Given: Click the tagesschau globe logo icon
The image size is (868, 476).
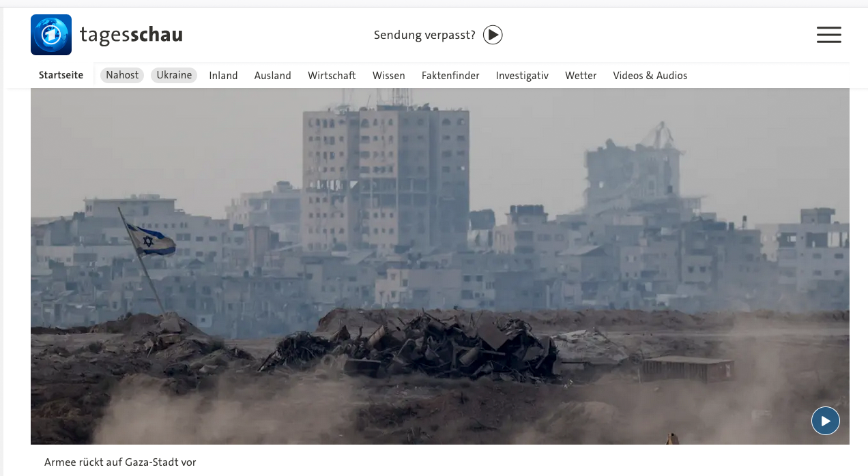Looking at the screenshot, I should click(51, 35).
